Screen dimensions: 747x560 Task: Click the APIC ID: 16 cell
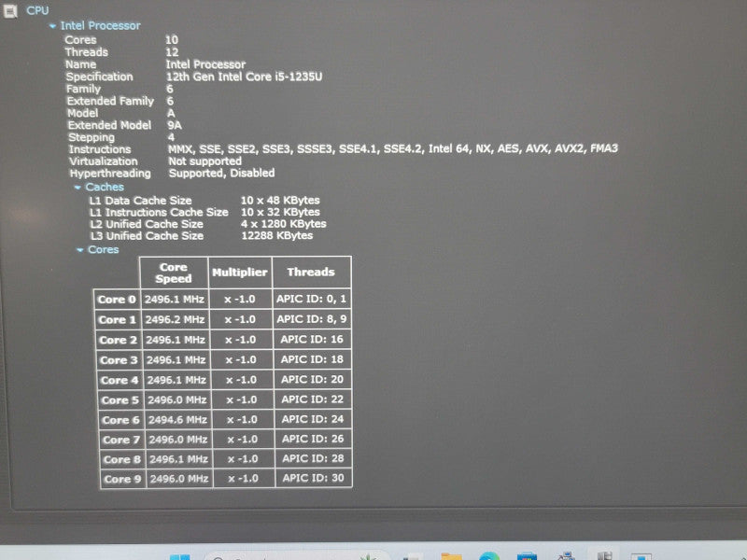(x=312, y=340)
